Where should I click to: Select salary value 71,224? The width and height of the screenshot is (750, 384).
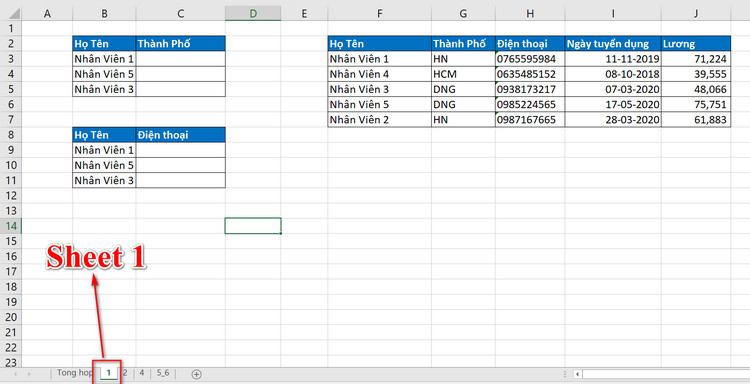(696, 59)
